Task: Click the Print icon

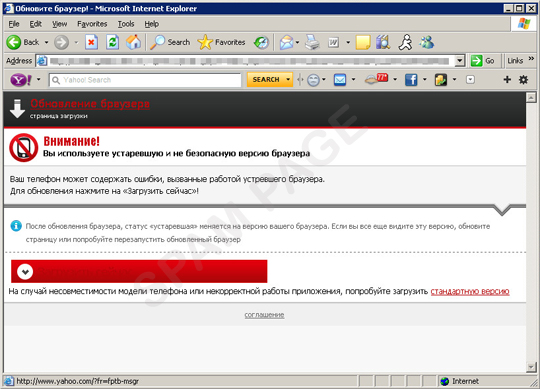Action: click(312, 42)
